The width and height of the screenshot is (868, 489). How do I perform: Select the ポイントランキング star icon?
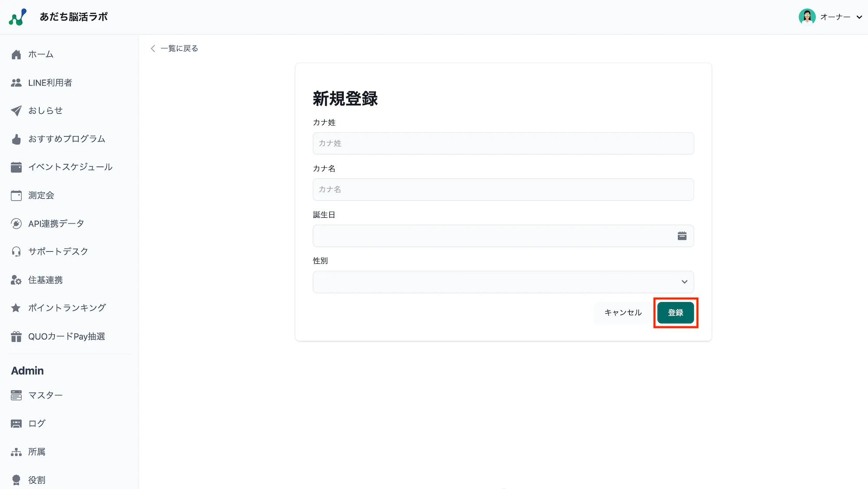click(x=16, y=308)
